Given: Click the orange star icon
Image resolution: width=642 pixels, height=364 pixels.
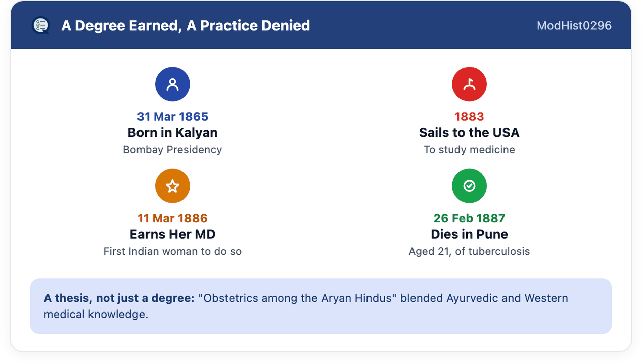Looking at the screenshot, I should pyautogui.click(x=172, y=186).
